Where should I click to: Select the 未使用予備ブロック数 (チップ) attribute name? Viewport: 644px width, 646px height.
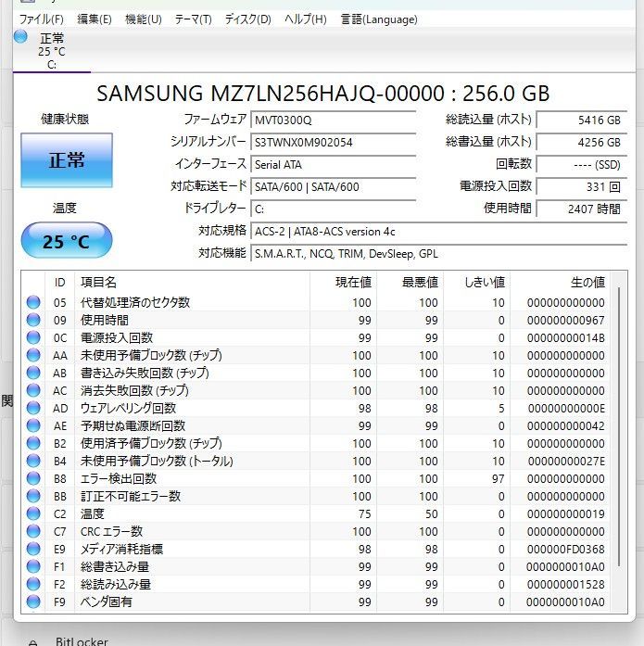pos(151,355)
